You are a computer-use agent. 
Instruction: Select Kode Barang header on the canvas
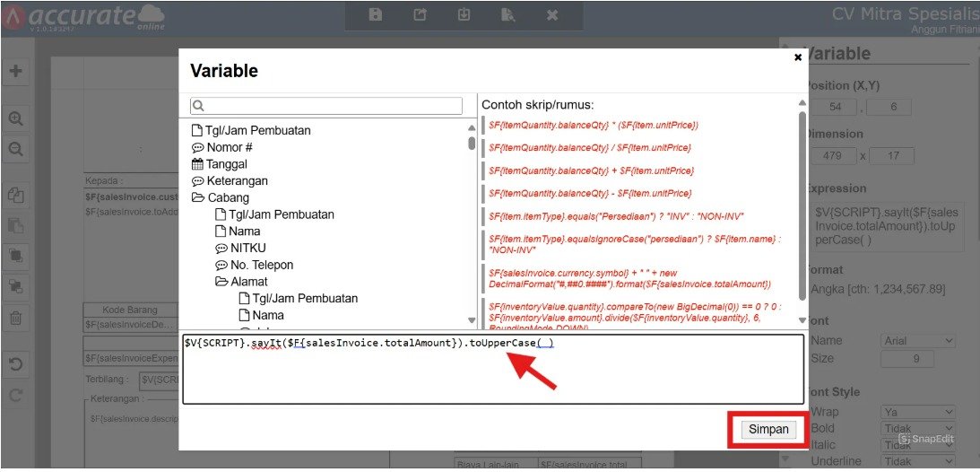click(131, 310)
